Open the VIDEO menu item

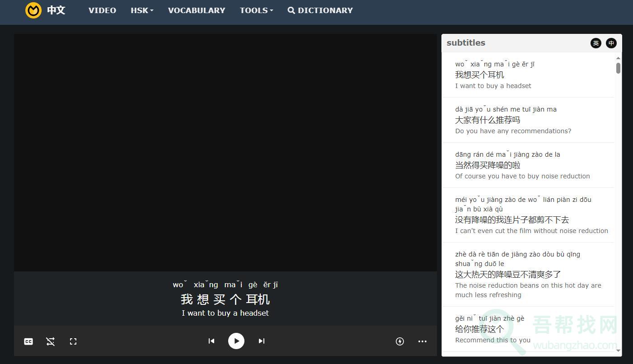pos(102,10)
